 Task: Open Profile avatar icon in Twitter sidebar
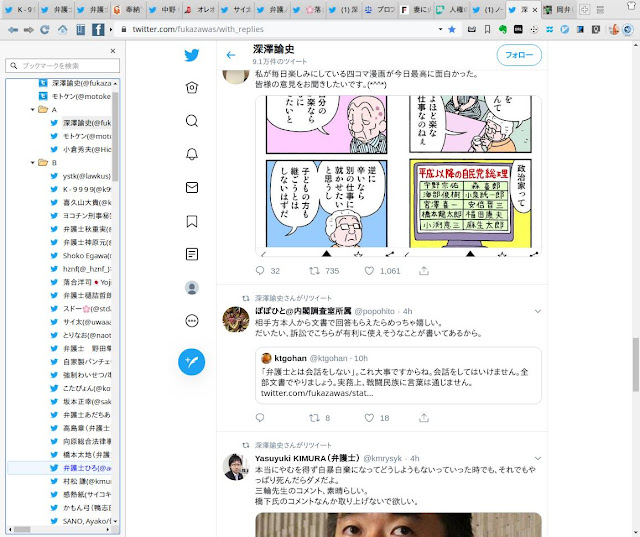(191, 288)
